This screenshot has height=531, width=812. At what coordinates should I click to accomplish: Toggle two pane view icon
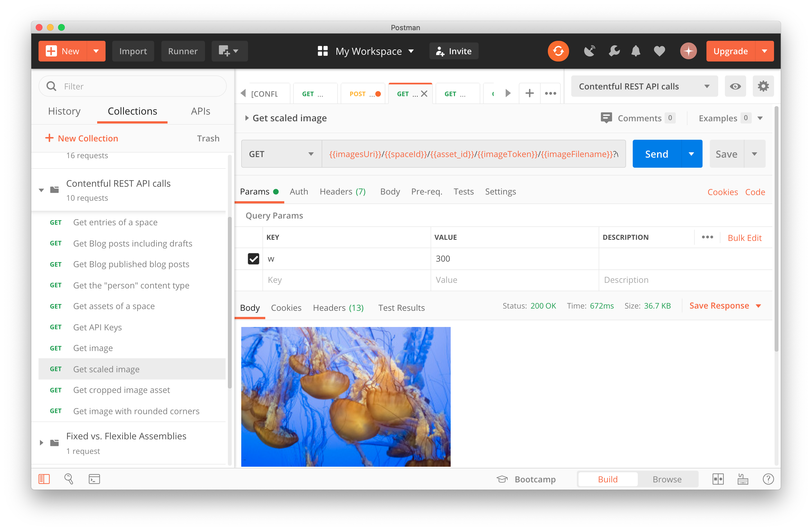point(718,479)
